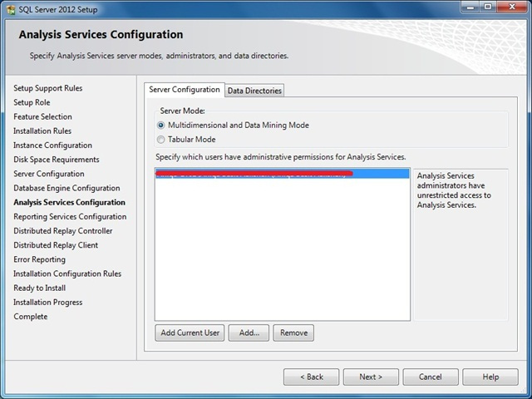Screen dimensions: 532x399
Task: Minimize the setup window
Action: pyautogui.click(x=470, y=7)
